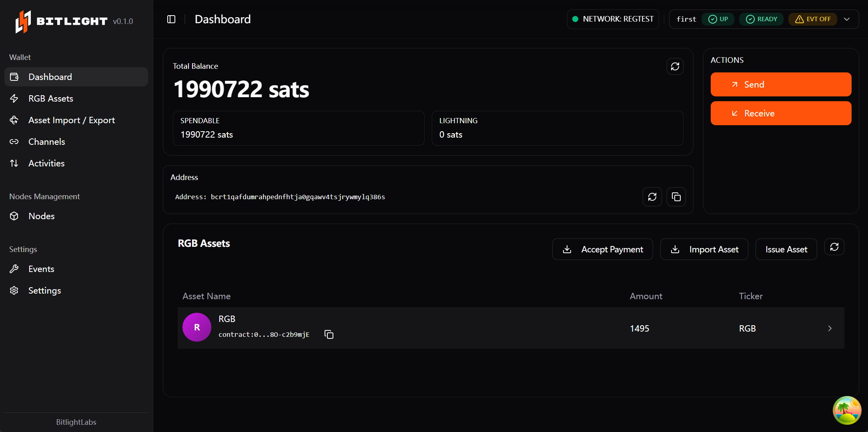Copy the wallet address

676,197
